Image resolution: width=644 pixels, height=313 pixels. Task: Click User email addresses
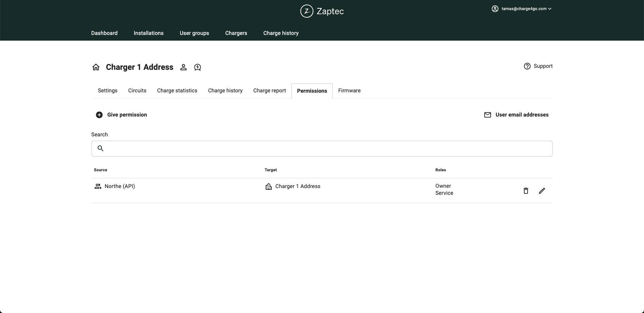(x=517, y=115)
